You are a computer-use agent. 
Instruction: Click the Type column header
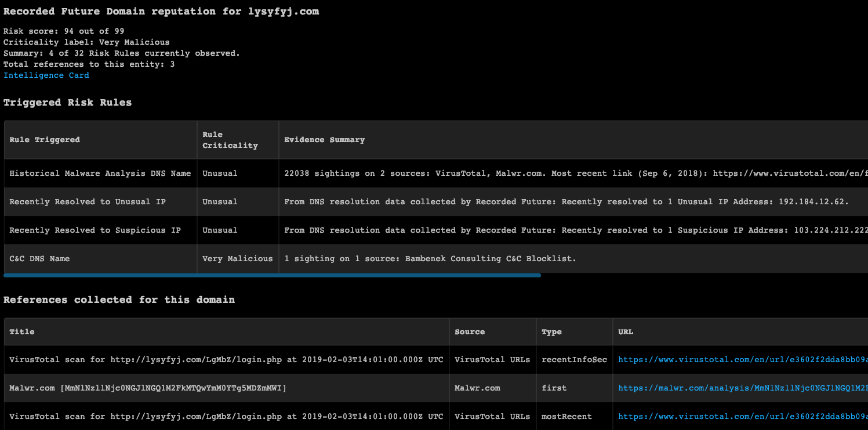coord(551,332)
